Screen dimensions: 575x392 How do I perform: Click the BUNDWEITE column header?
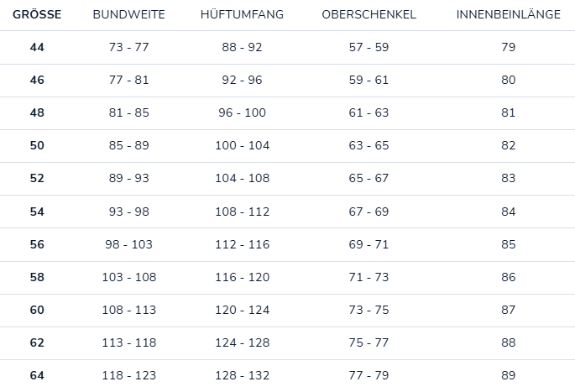click(x=128, y=15)
